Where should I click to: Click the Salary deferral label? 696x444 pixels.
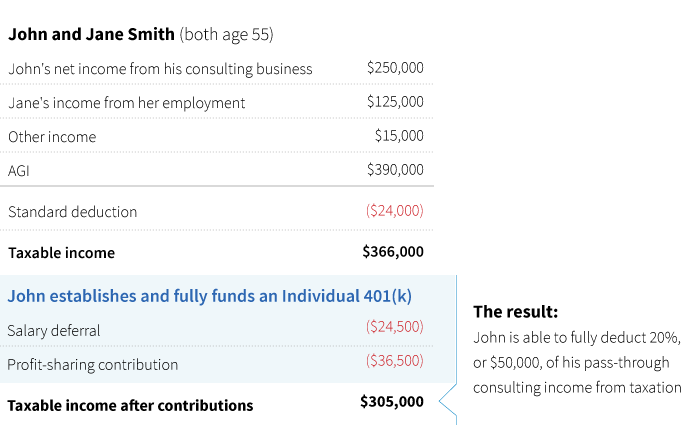point(54,330)
